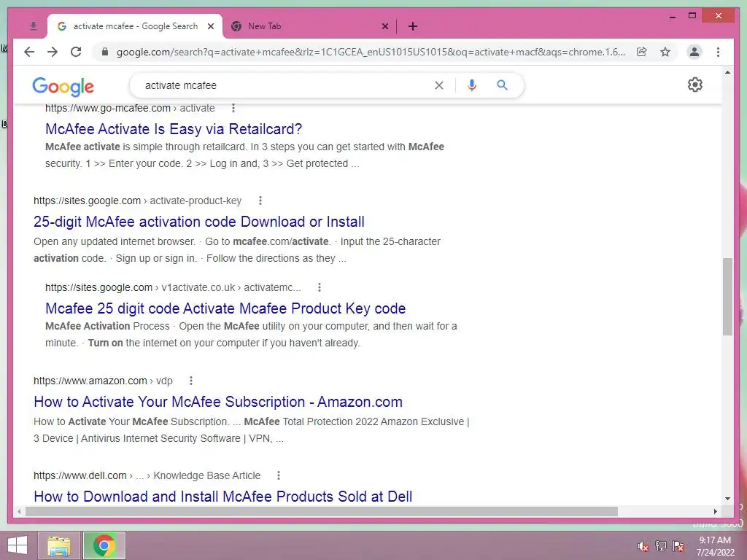
Task: Submit search with magnifier icon
Action: coord(502,85)
